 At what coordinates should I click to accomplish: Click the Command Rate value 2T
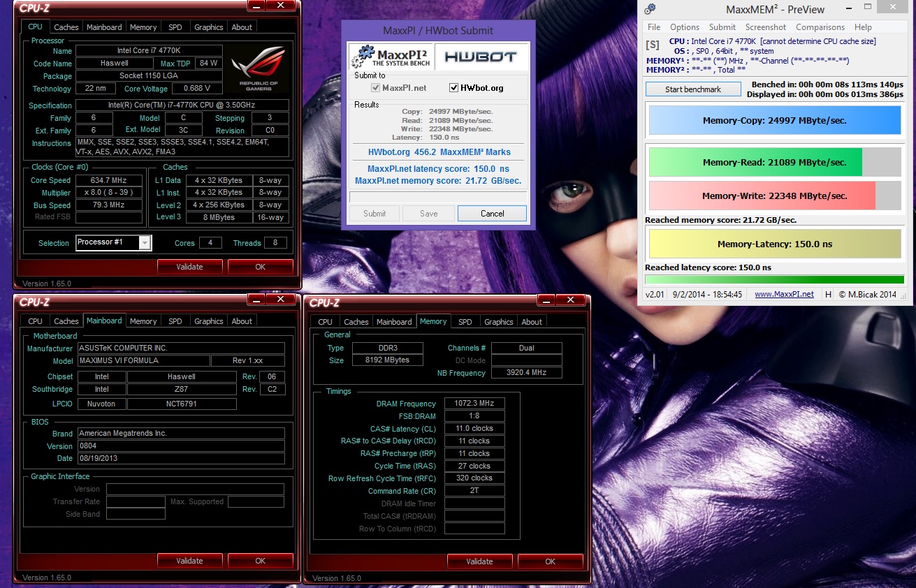(474, 490)
